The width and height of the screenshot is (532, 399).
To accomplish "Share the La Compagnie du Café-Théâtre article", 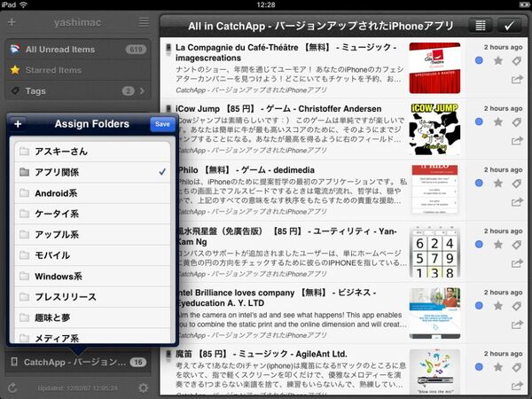I will [517, 80].
